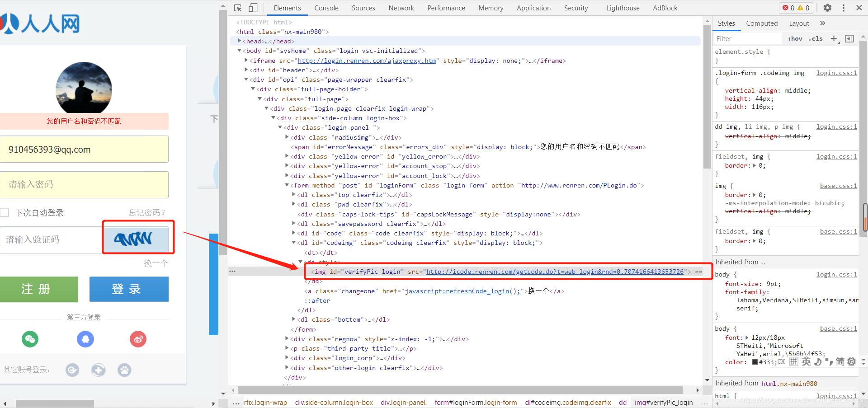
Task: Click the QQ third-party login icon
Action: pyautogui.click(x=85, y=339)
